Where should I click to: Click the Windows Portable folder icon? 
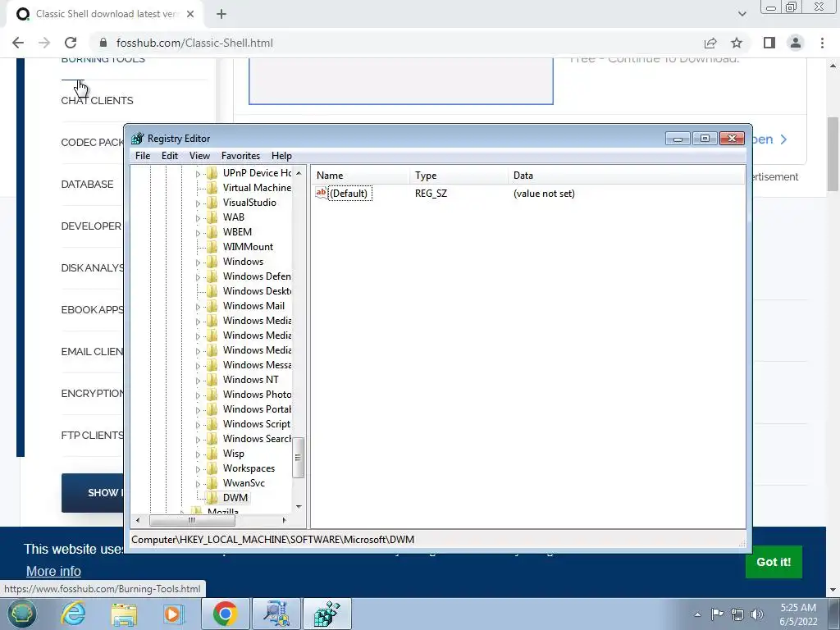point(212,409)
